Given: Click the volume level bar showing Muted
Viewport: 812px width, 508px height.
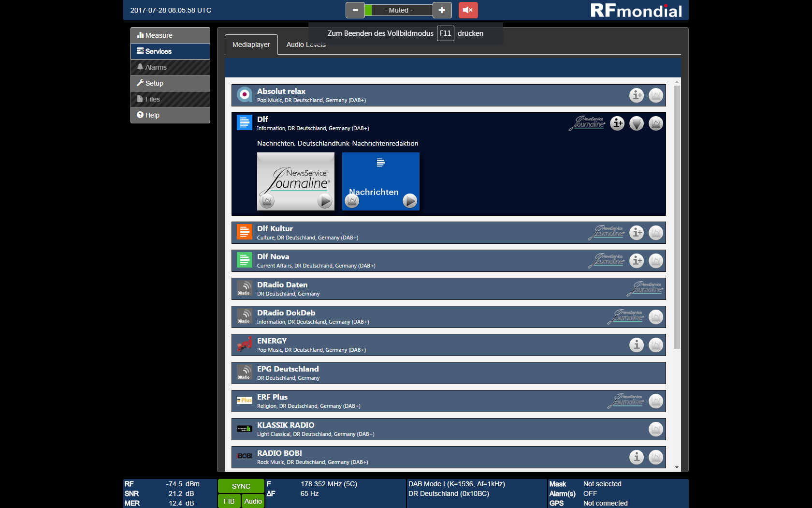Looking at the screenshot, I should 398,10.
